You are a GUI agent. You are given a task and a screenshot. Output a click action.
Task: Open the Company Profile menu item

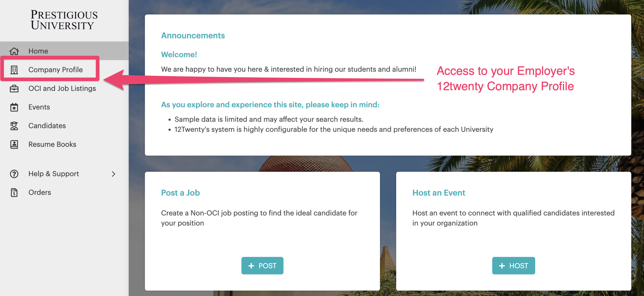click(x=56, y=70)
